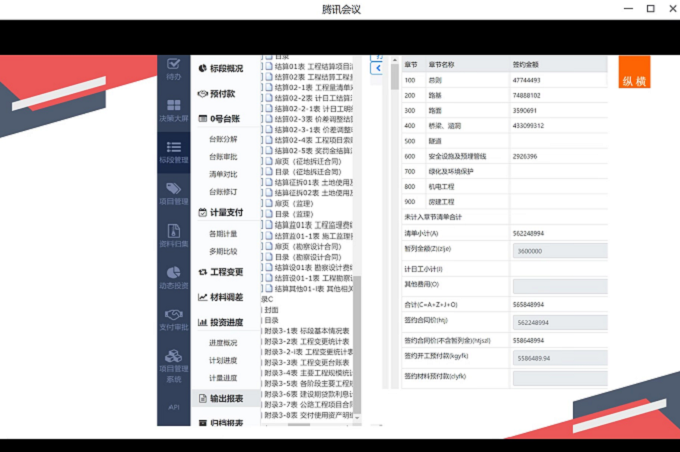Go to 各期计量 submenu link
680x452 pixels.
click(x=223, y=233)
